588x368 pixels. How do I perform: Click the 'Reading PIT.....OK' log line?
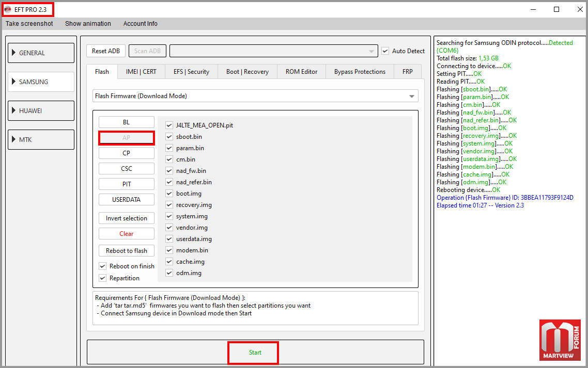tap(460, 82)
